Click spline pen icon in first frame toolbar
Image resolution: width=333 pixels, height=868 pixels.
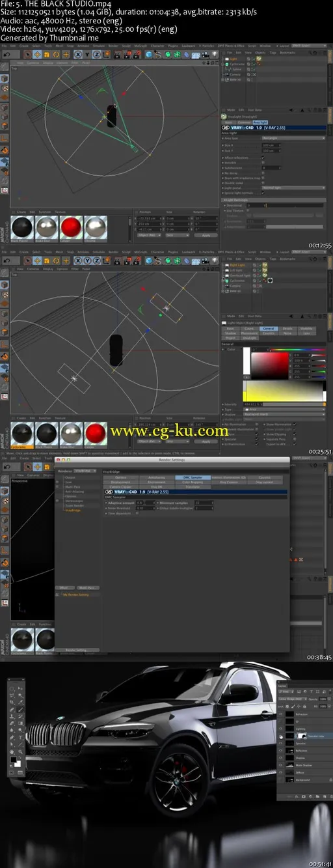(x=158, y=54)
